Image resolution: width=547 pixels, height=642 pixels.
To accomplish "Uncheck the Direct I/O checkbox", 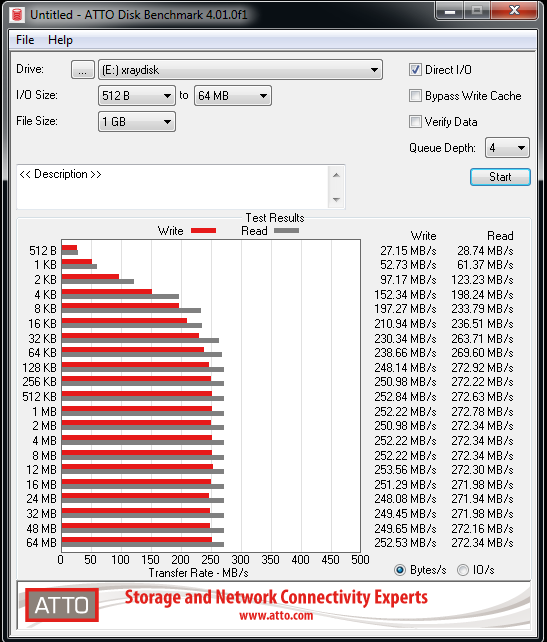I will pos(415,70).
